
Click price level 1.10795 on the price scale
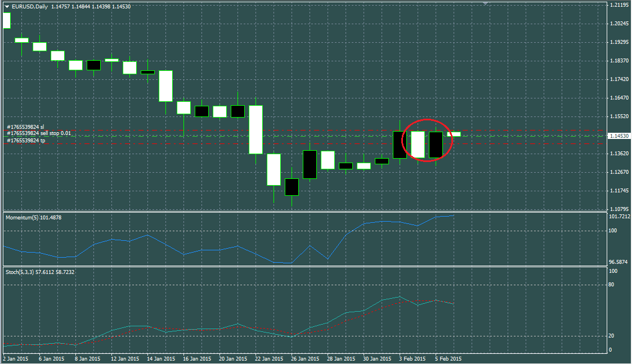(620, 209)
